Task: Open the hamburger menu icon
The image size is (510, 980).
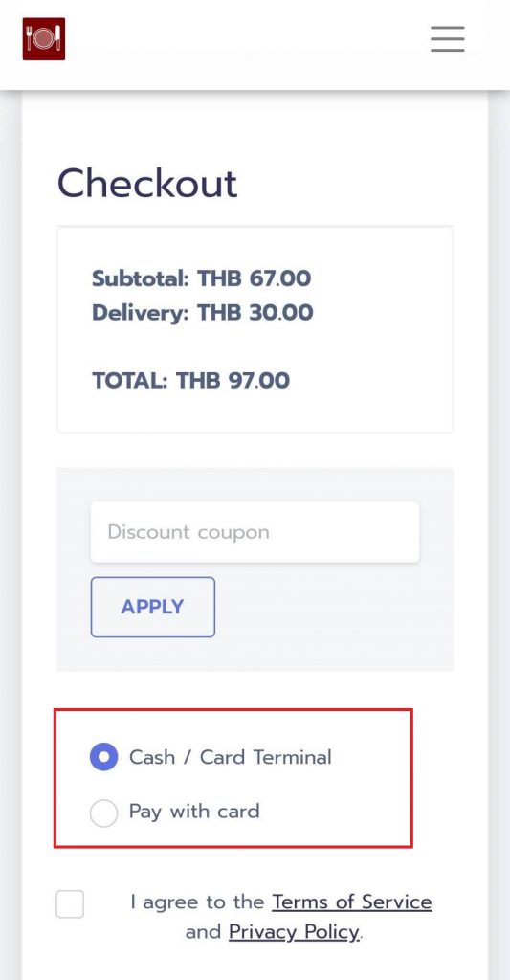Action: click(x=448, y=38)
